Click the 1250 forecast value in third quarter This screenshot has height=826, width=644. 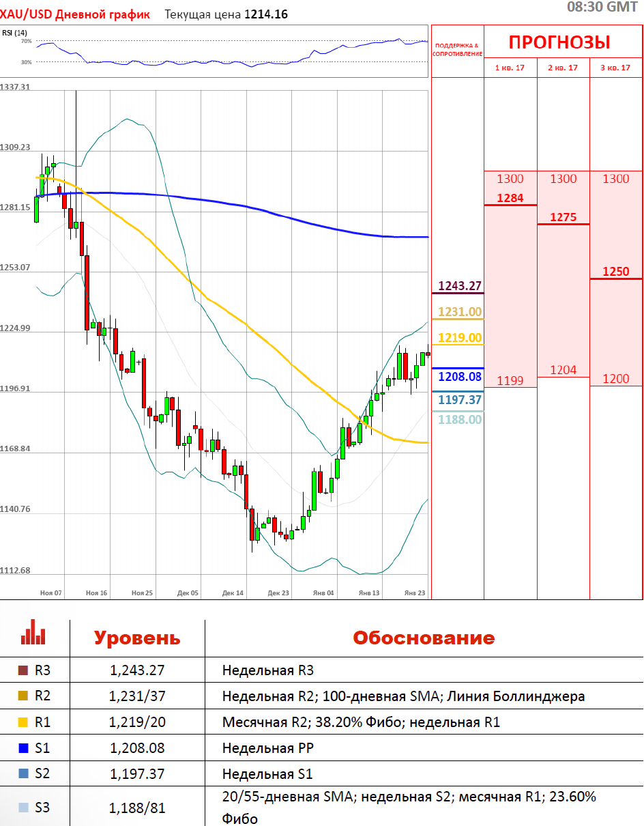tap(616, 272)
